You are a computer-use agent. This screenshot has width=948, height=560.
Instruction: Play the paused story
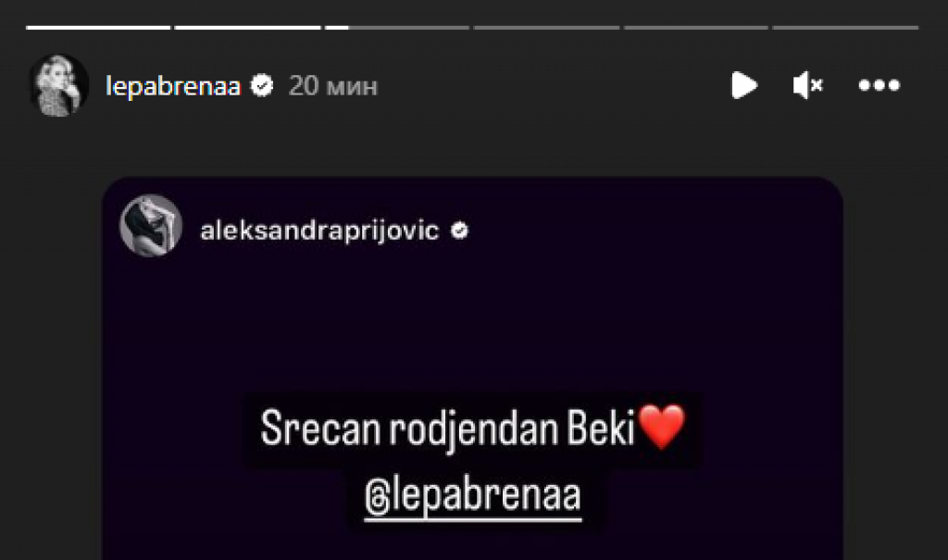point(744,85)
